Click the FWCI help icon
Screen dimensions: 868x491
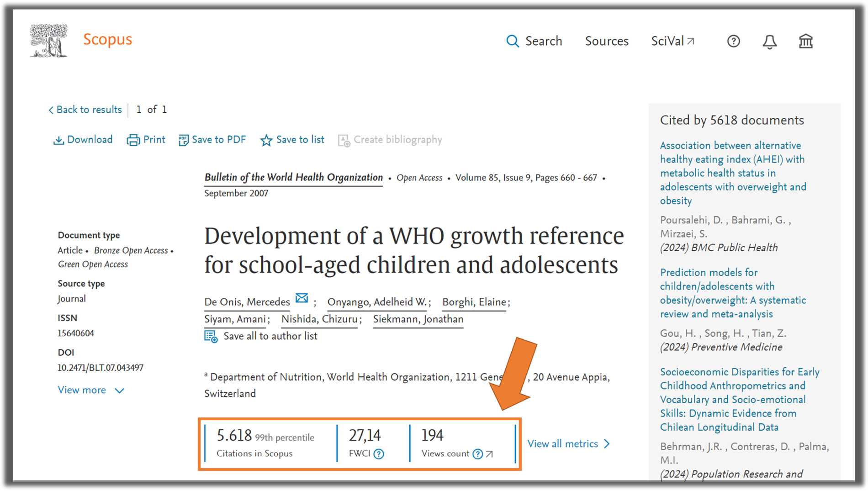click(379, 454)
